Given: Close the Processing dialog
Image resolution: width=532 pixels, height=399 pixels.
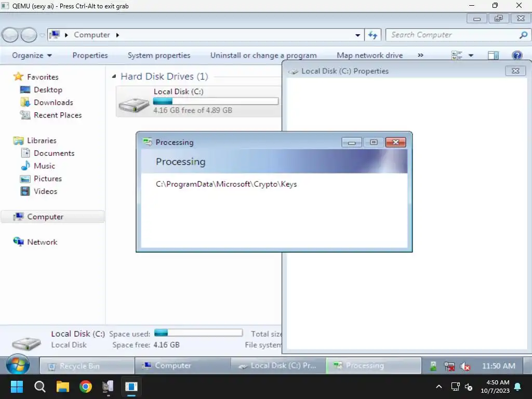Looking at the screenshot, I should click(395, 142).
